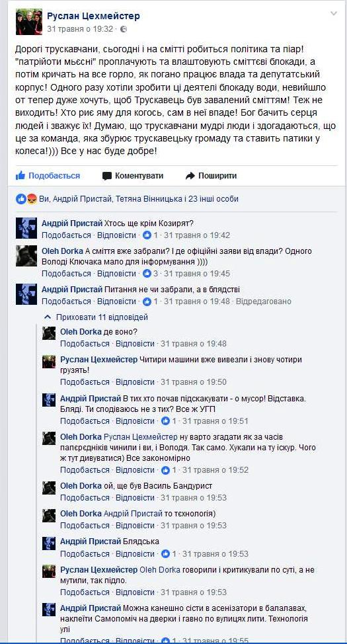The image size is (347, 644).
Task: Like the reply 'Блядська'
Action: pos(85,553)
